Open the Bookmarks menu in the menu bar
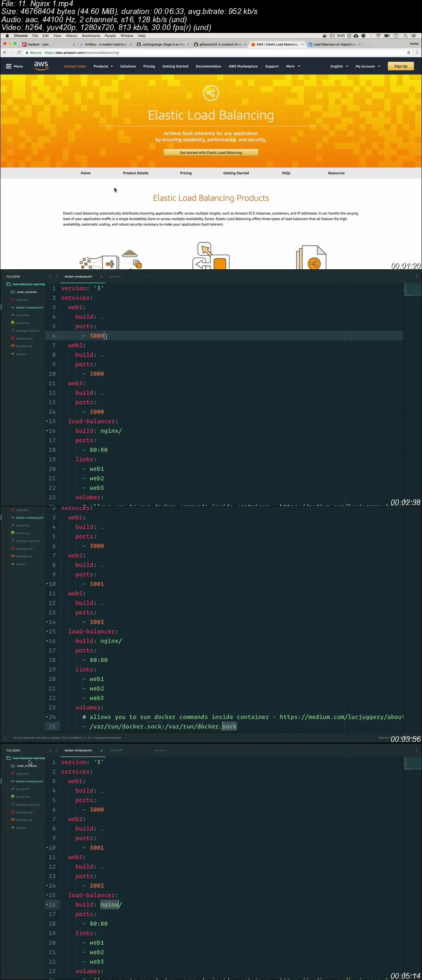Screen dimensions: 422x980 pos(91,36)
